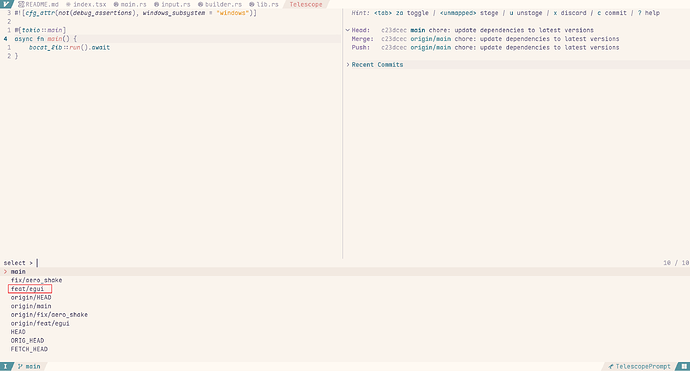The height and width of the screenshot is (371, 690).
Task: Click the async fn main() line
Action: coord(45,39)
